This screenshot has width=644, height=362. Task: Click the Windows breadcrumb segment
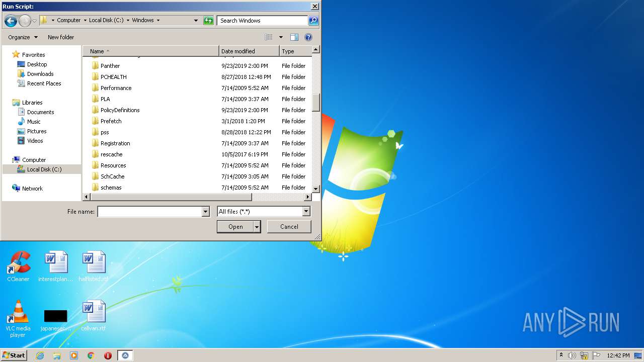143,20
